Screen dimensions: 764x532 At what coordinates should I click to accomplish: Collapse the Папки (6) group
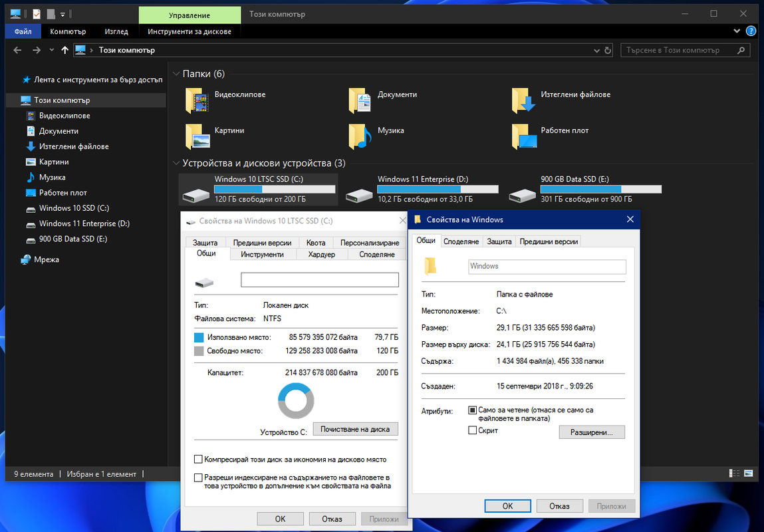(x=176, y=74)
